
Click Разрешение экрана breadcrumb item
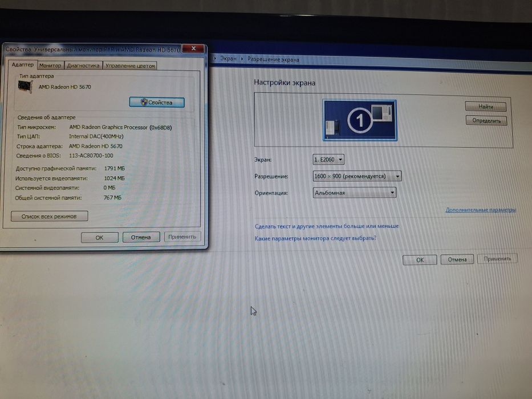point(273,59)
